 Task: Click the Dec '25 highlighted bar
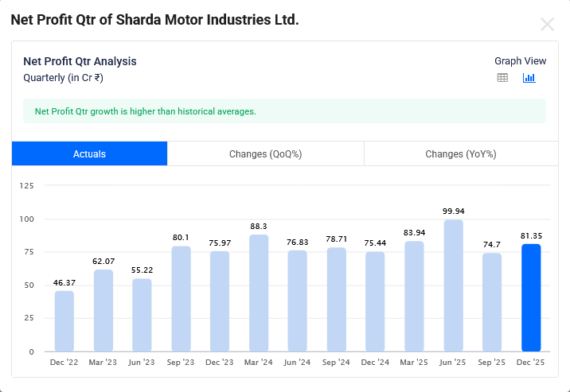[531, 297]
